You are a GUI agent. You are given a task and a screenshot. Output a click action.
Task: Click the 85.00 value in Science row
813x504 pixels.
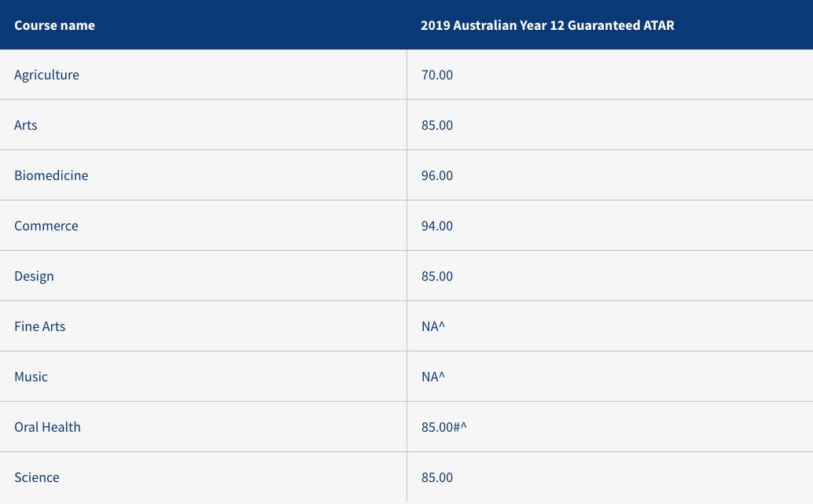coord(437,477)
